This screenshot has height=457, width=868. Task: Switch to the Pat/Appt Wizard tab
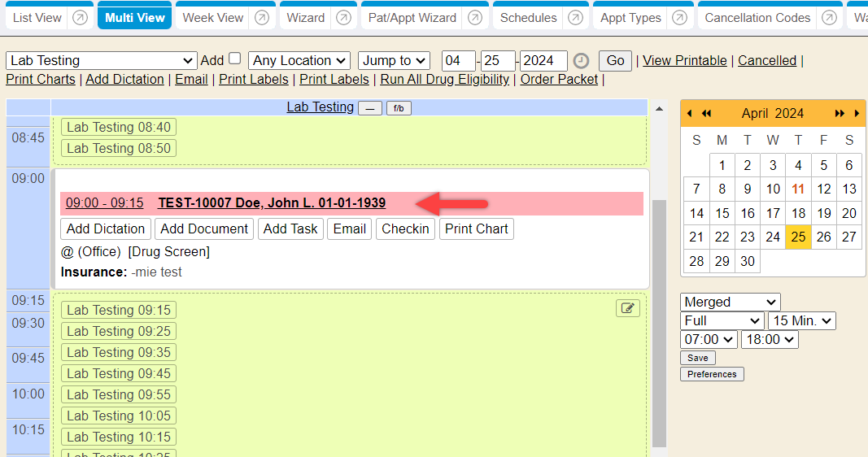(412, 18)
